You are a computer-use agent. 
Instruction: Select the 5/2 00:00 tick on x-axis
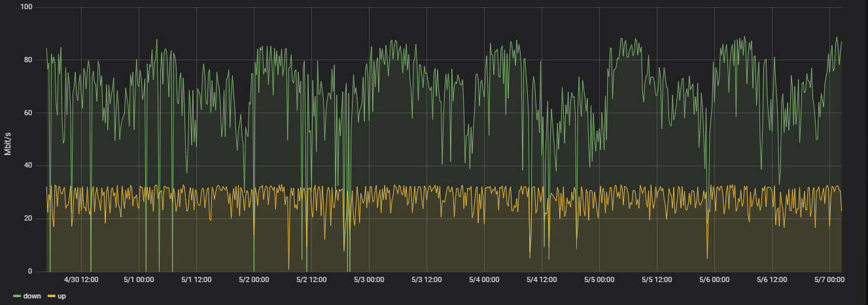(254, 279)
